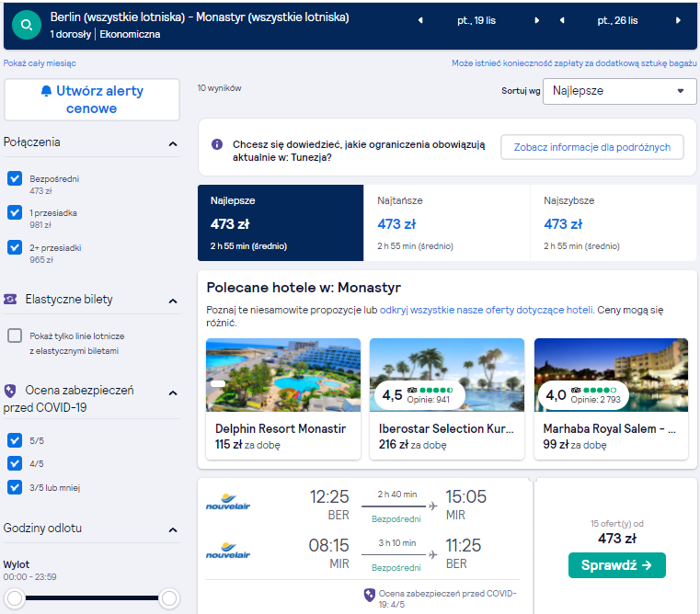700x614 pixels.
Task: Select the Najtańsze results tab
Action: click(446, 222)
